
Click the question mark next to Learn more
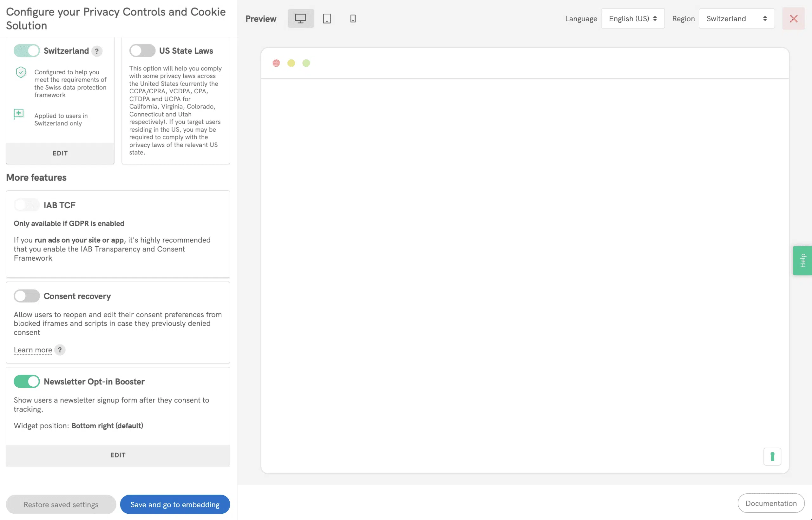60,350
